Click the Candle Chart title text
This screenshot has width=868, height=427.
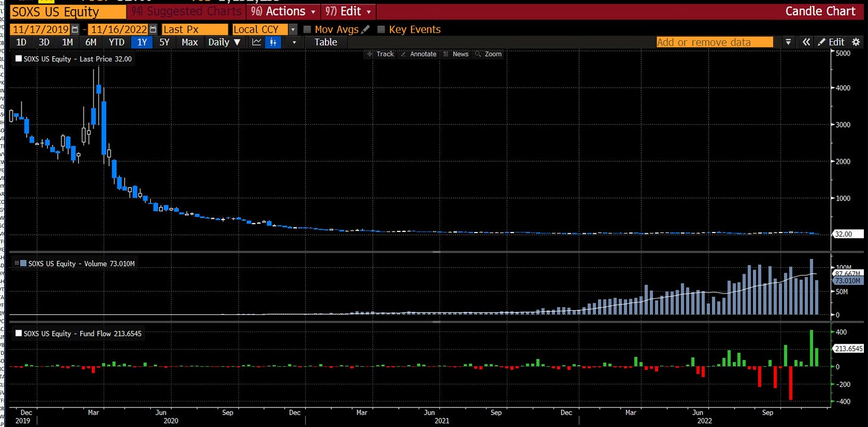820,11
